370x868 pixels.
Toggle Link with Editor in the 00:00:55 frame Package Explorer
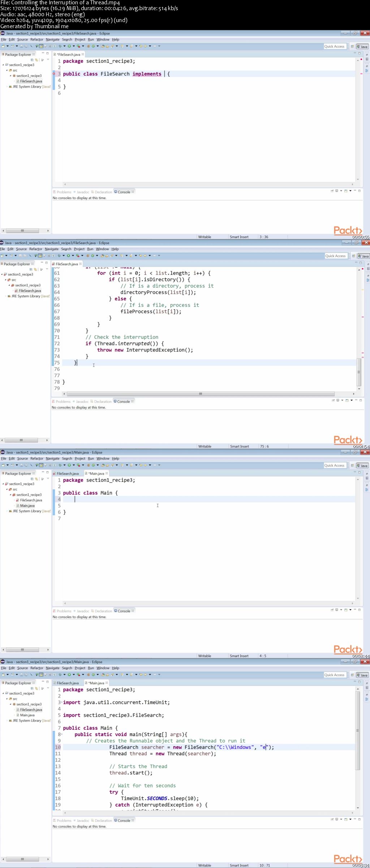(x=36, y=60)
